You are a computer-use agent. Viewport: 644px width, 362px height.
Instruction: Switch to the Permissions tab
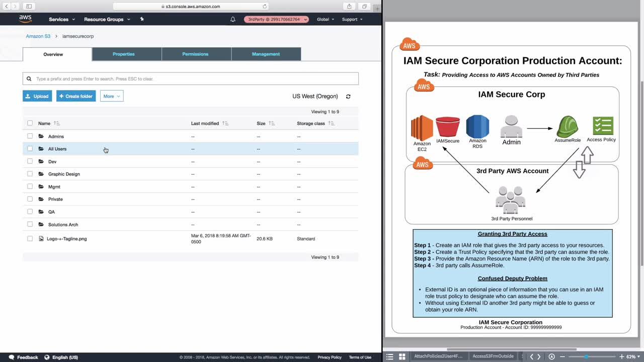coord(197,54)
